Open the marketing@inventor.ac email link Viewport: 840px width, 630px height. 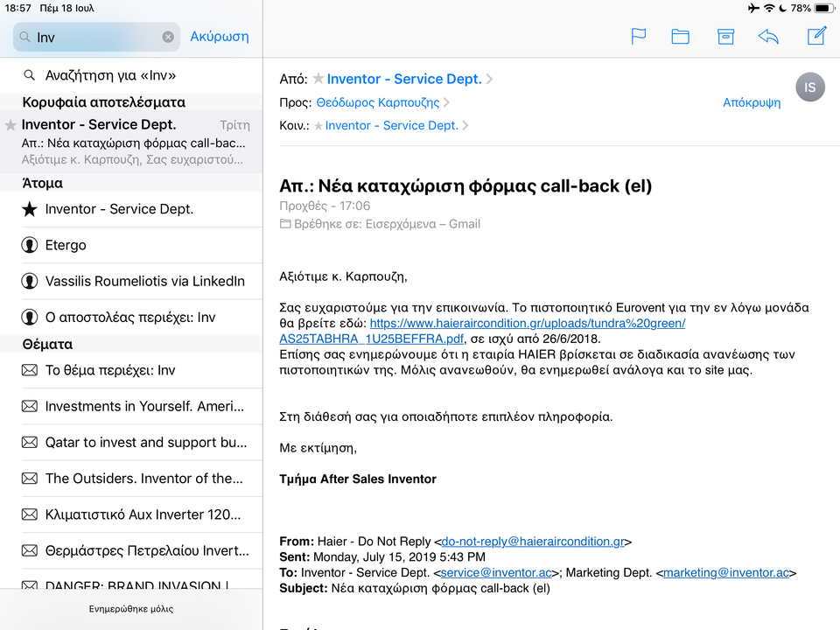click(726, 572)
